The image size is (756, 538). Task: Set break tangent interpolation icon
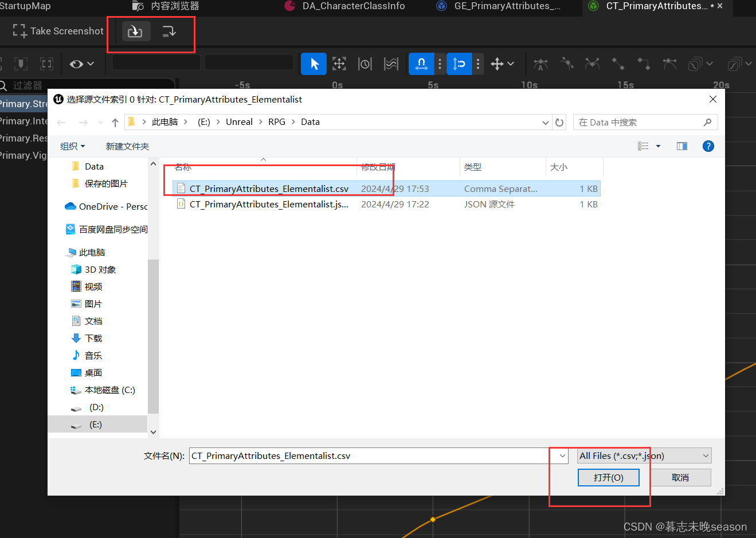(x=592, y=64)
